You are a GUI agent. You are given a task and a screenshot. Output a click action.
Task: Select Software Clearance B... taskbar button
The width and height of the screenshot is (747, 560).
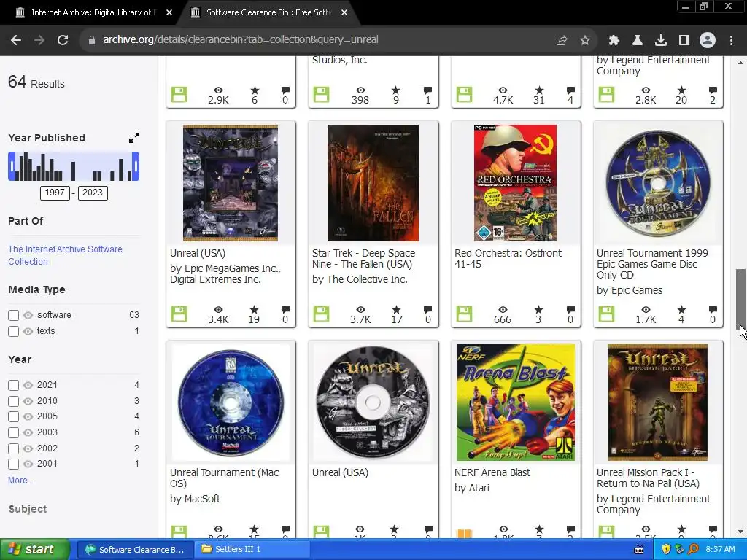[135, 550]
